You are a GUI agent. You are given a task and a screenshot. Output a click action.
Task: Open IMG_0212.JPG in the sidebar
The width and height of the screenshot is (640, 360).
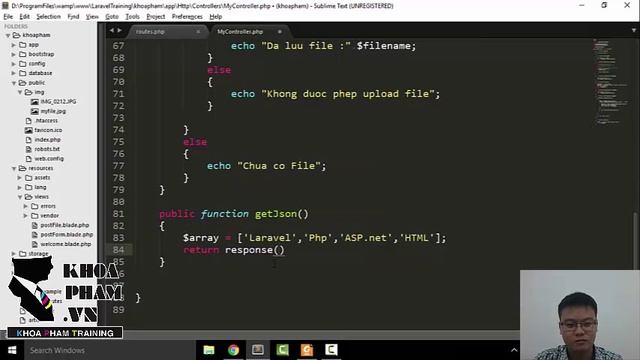click(58, 102)
